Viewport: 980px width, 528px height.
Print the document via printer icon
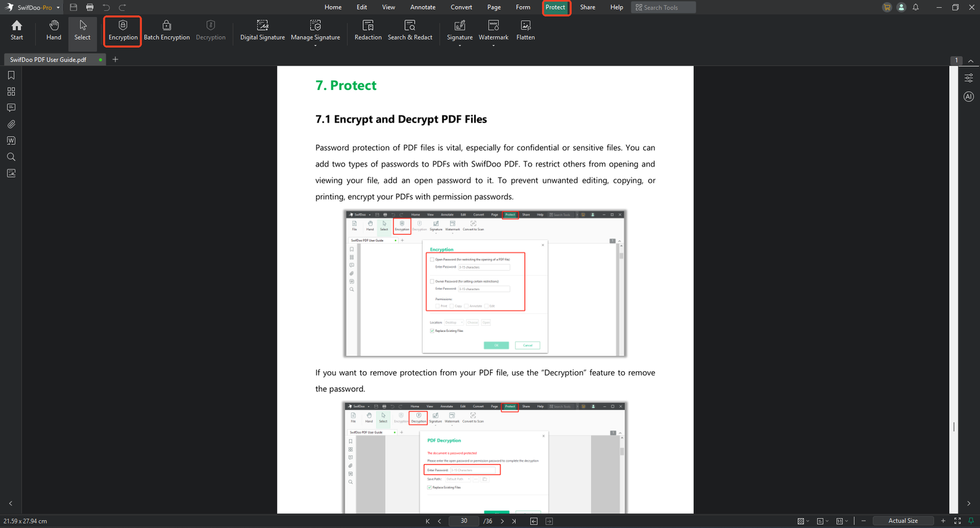coord(90,7)
